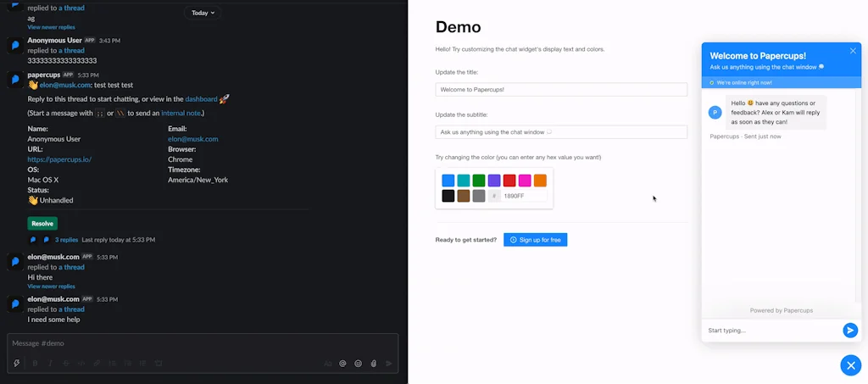Send chat widget message with blue arrow

click(850, 331)
